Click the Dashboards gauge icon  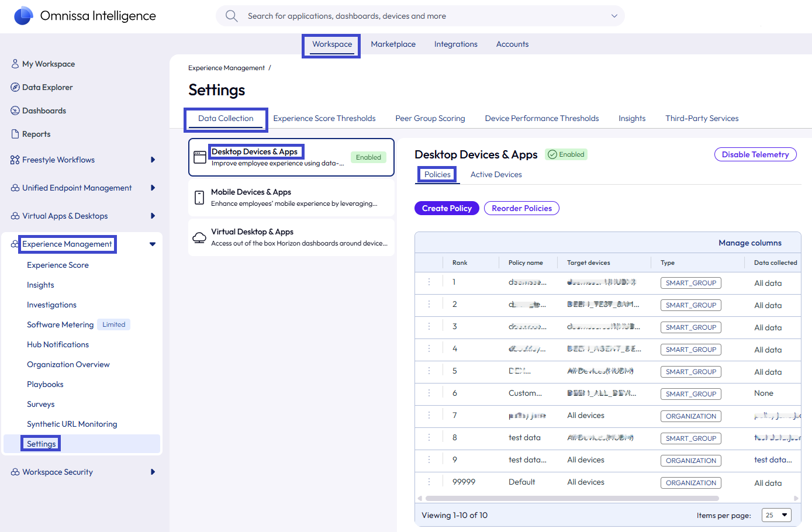15,110
